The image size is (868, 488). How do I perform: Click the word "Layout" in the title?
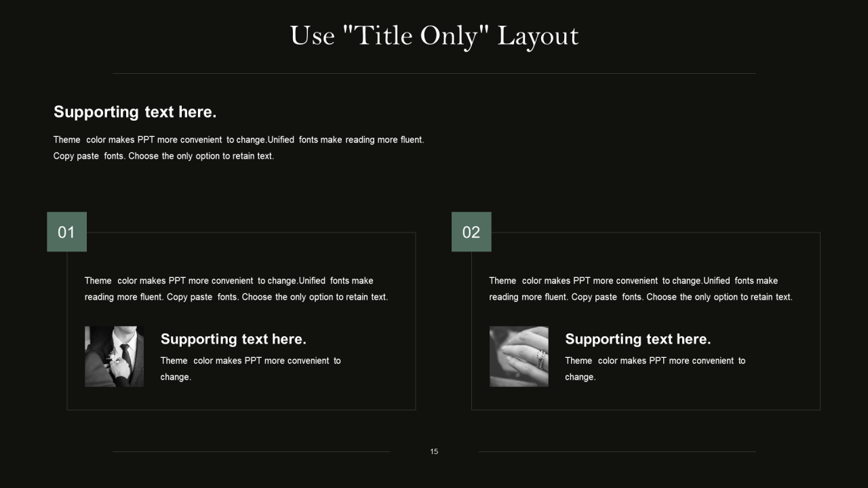coord(538,36)
